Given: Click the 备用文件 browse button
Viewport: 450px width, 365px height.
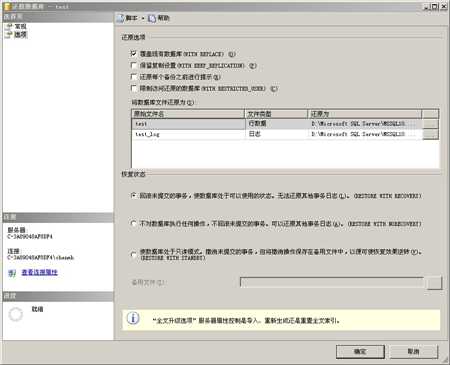Looking at the screenshot, I should 434,283.
